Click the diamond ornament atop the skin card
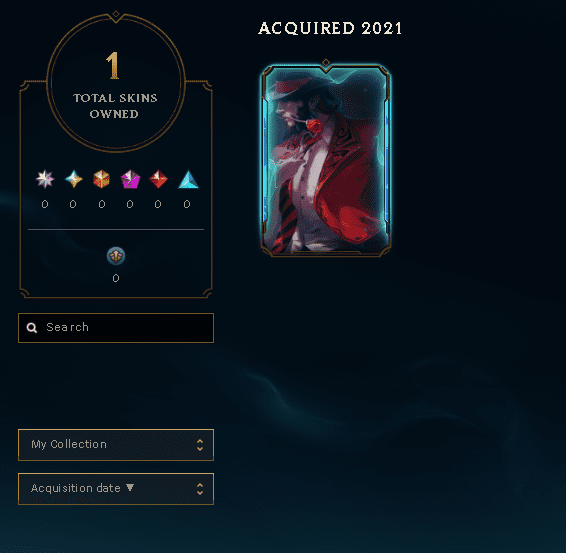This screenshot has height=553, width=566. point(326,62)
